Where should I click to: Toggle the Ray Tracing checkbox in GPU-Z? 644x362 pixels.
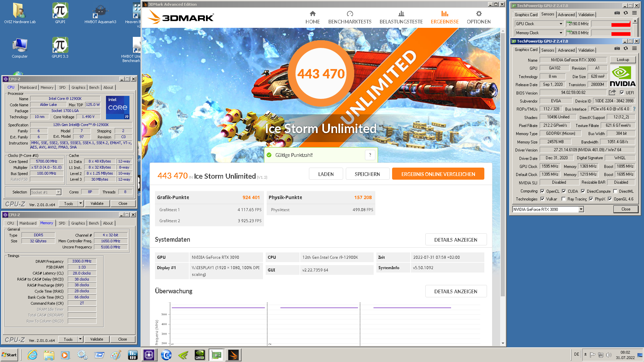point(563,199)
